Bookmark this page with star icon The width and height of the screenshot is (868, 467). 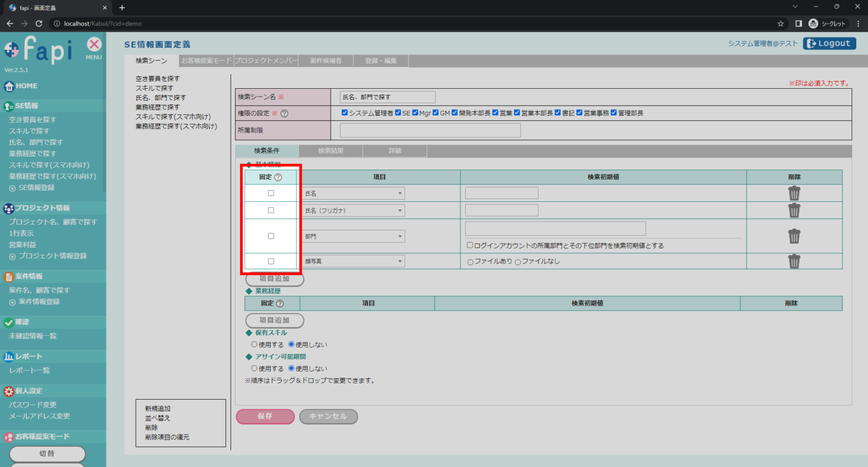click(780, 24)
